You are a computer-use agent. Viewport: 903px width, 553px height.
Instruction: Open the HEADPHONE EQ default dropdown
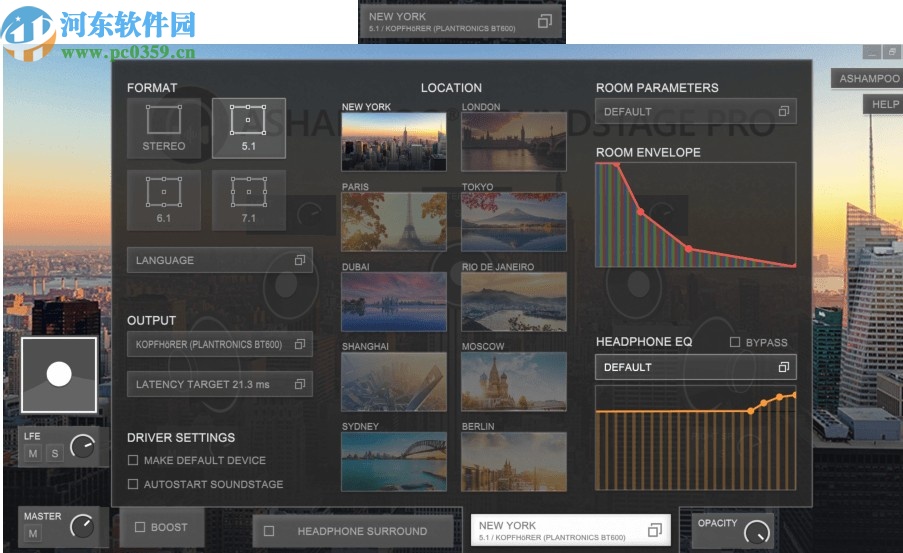click(696, 367)
